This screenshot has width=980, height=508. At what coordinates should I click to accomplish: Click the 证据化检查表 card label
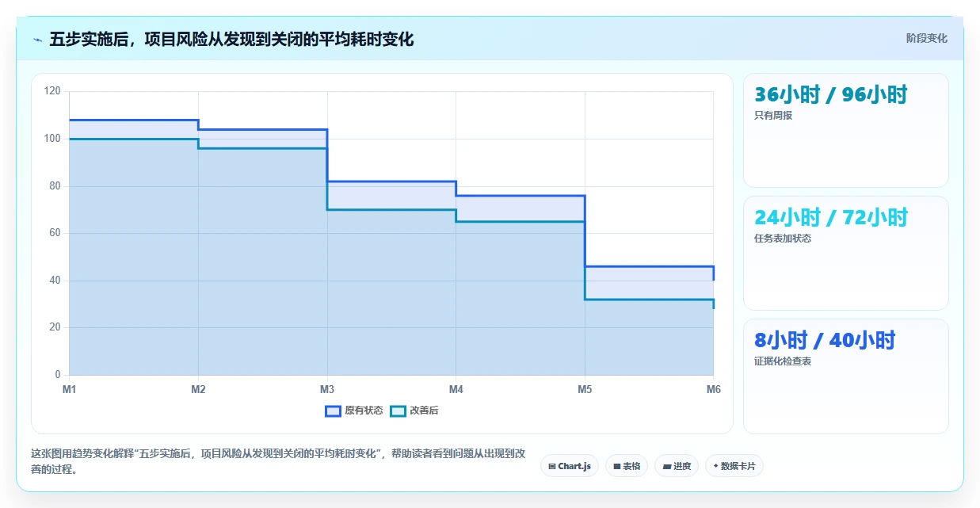[783, 361]
